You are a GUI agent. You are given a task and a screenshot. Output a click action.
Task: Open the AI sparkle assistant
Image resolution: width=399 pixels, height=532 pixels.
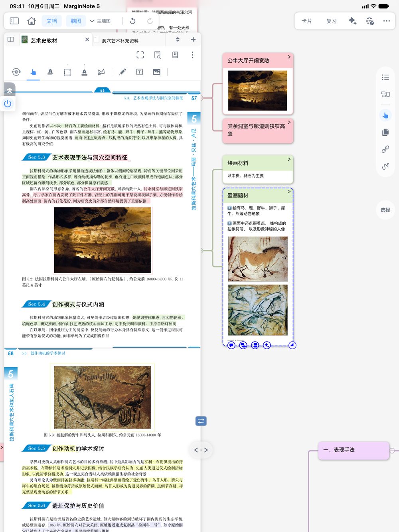[x=352, y=21]
